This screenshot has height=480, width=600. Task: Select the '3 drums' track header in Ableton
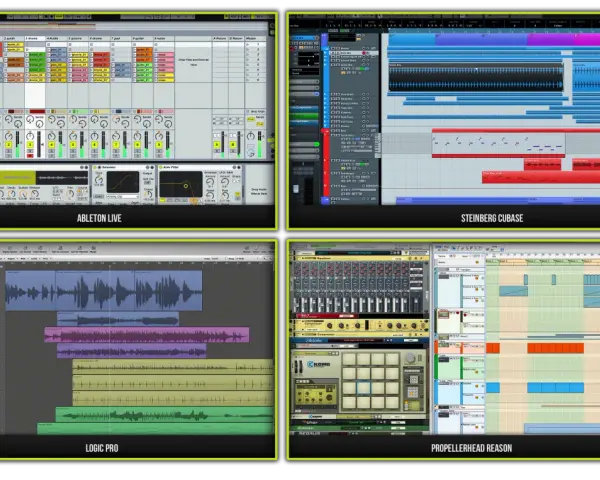pos(34,39)
